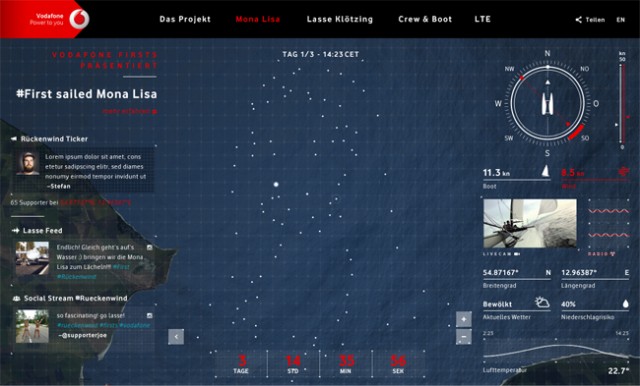Click the wind turbine icon beside 8.5 kn
Screen dimensions: 640x386
point(623,172)
